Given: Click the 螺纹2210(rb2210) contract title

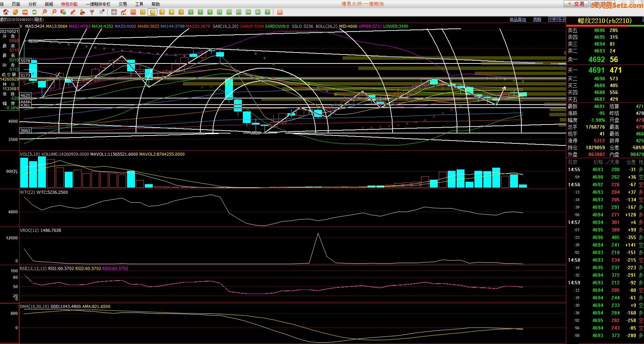Looking at the screenshot, I should (x=605, y=21).
